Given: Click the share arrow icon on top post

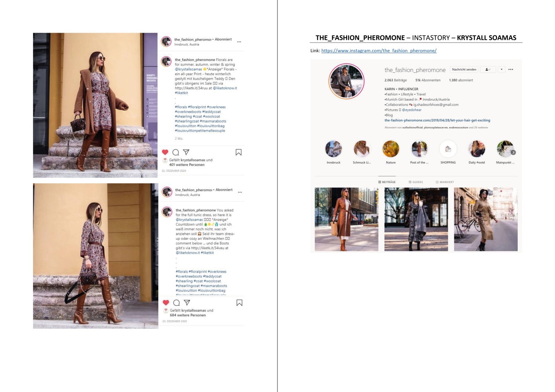Looking at the screenshot, I should (186, 152).
